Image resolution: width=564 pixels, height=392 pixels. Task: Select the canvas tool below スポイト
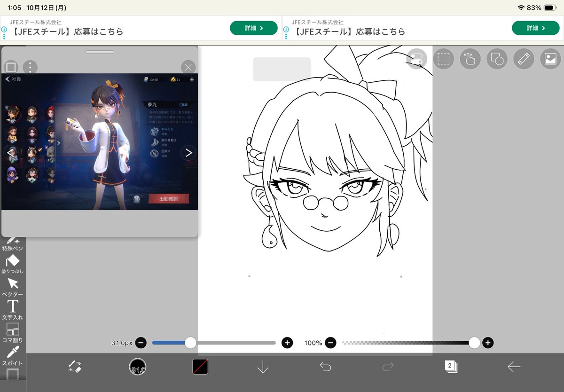tap(13, 375)
